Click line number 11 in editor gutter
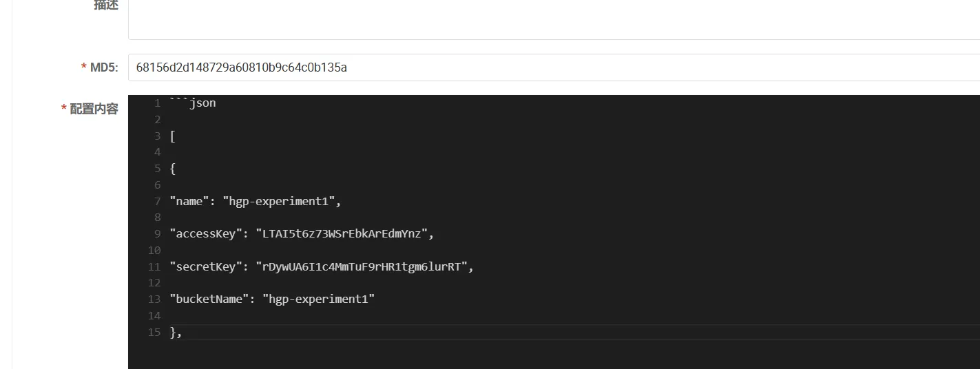This screenshot has height=369, width=980. point(154,266)
